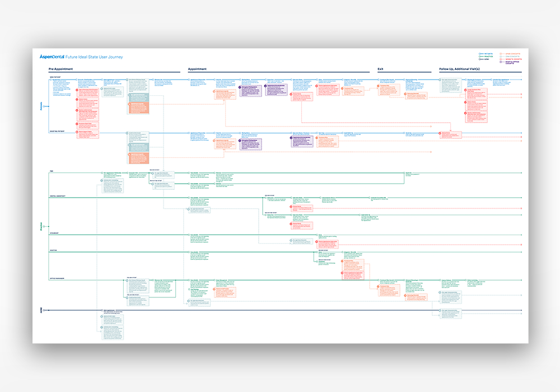Click the Future Ideal State User Journey title
The image size is (560, 392).
pyautogui.click(x=94, y=57)
